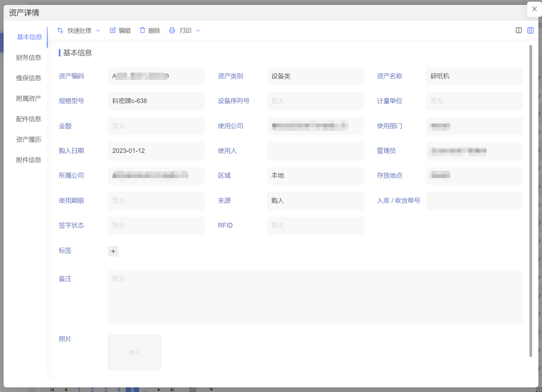Click the empty photo thumbnail placeholder
Image resolution: width=542 pixels, height=392 pixels.
pyautogui.click(x=134, y=352)
